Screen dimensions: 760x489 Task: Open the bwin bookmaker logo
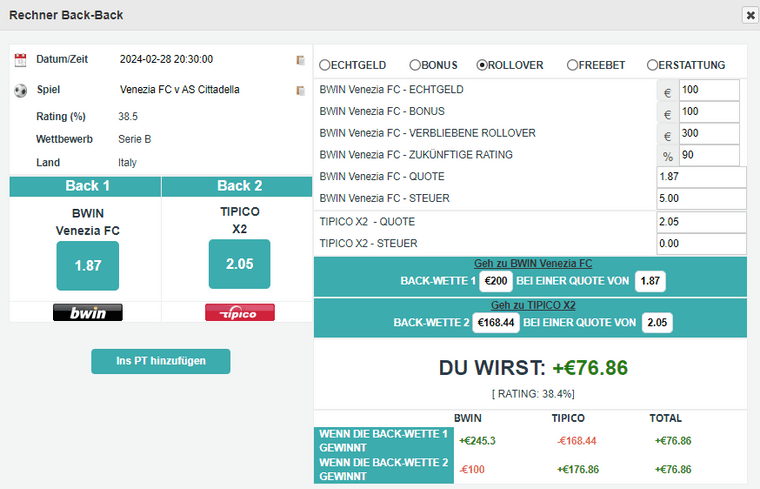88,313
